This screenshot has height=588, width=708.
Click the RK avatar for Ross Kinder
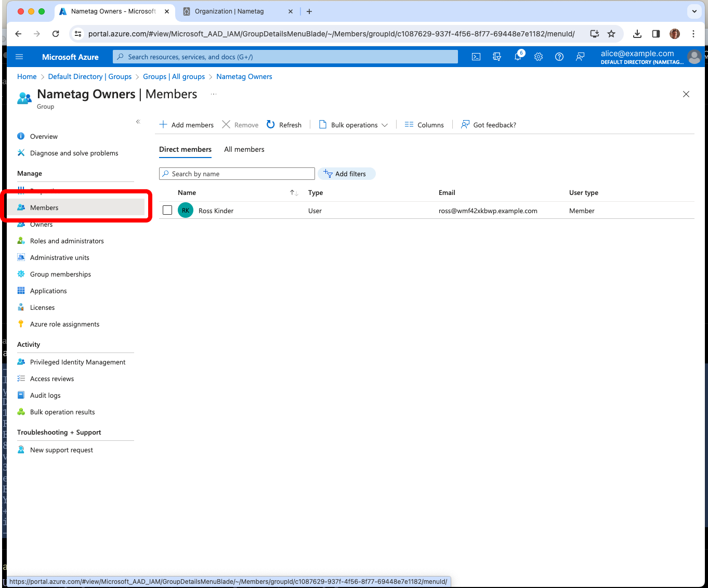(x=186, y=211)
